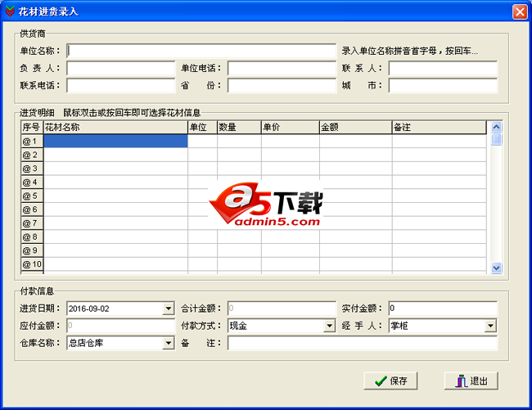Focus the 负责人 text field
This screenshot has height=410, width=532.
(121, 68)
